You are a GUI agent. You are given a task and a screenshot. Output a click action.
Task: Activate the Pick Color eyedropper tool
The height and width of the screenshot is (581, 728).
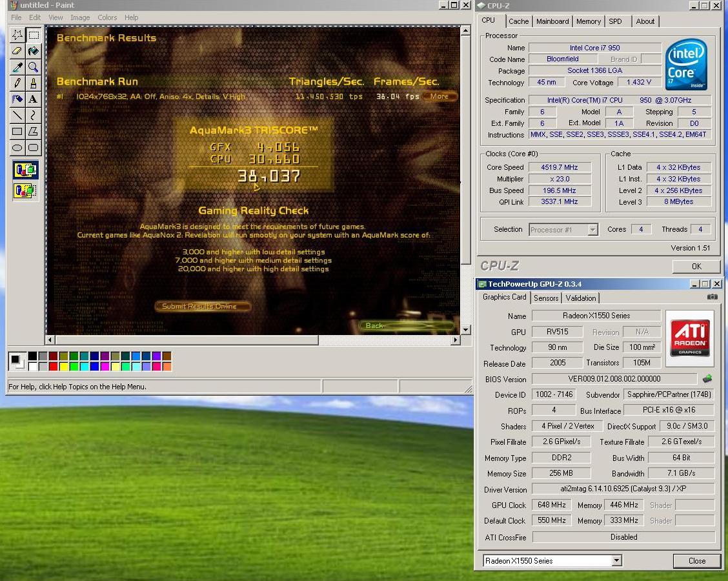click(17, 67)
